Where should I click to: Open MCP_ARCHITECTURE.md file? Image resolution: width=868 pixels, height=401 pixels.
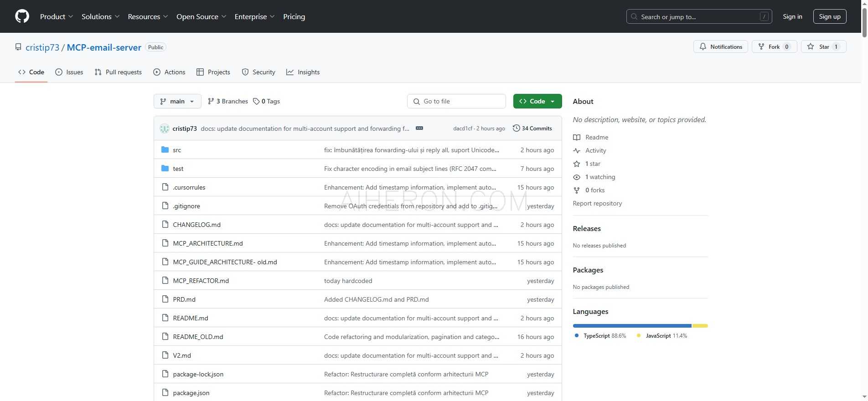coord(208,243)
